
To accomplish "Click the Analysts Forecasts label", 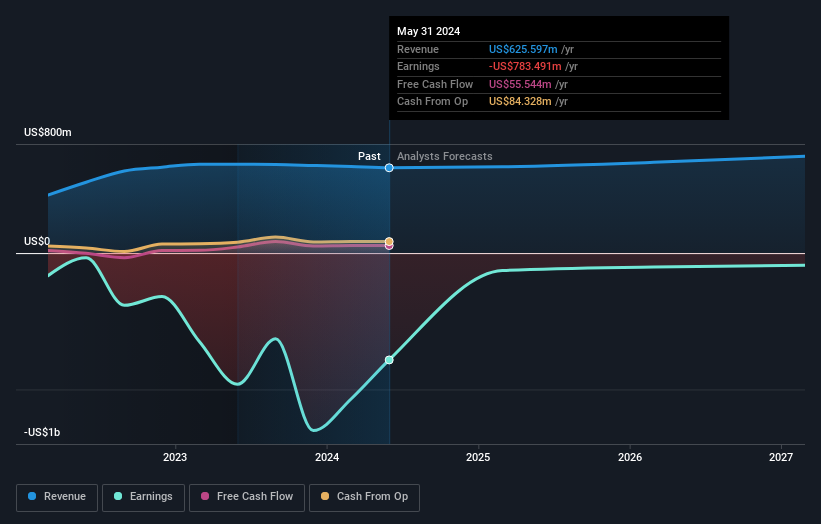I will 445,156.
